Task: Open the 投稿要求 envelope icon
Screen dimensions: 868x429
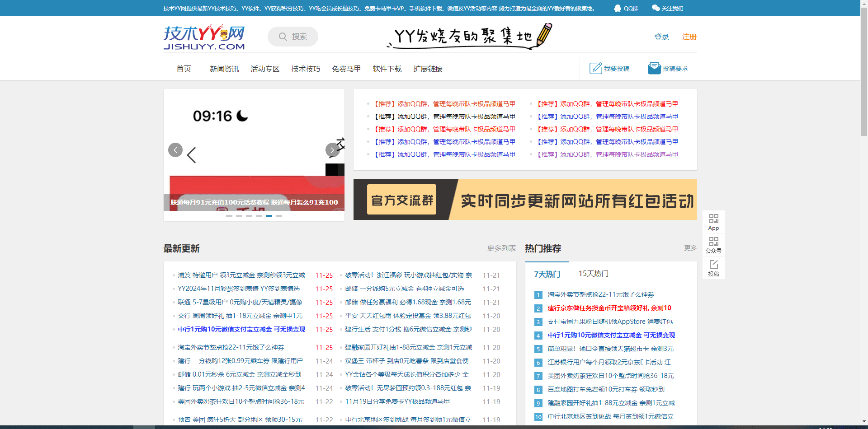Action: [x=654, y=68]
